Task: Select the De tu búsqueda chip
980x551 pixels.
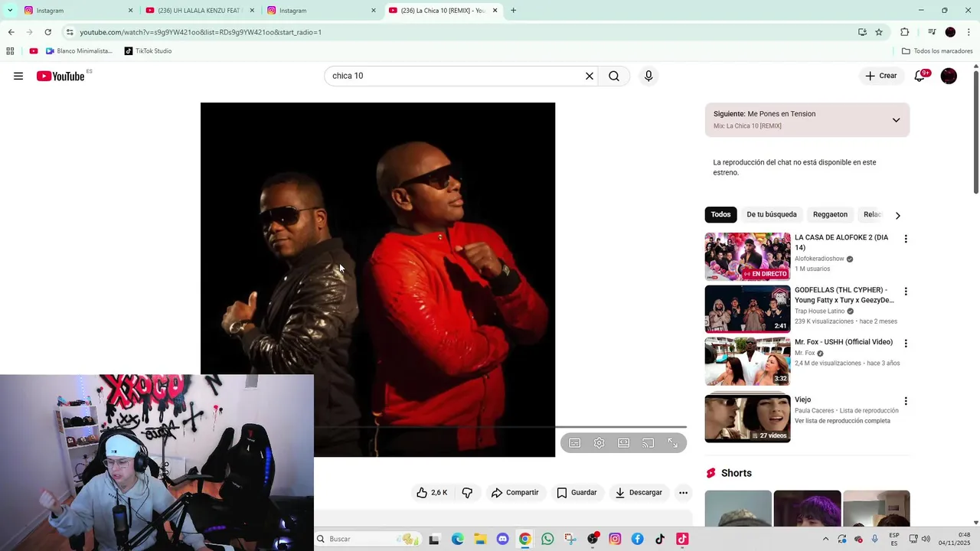Action: click(x=772, y=214)
